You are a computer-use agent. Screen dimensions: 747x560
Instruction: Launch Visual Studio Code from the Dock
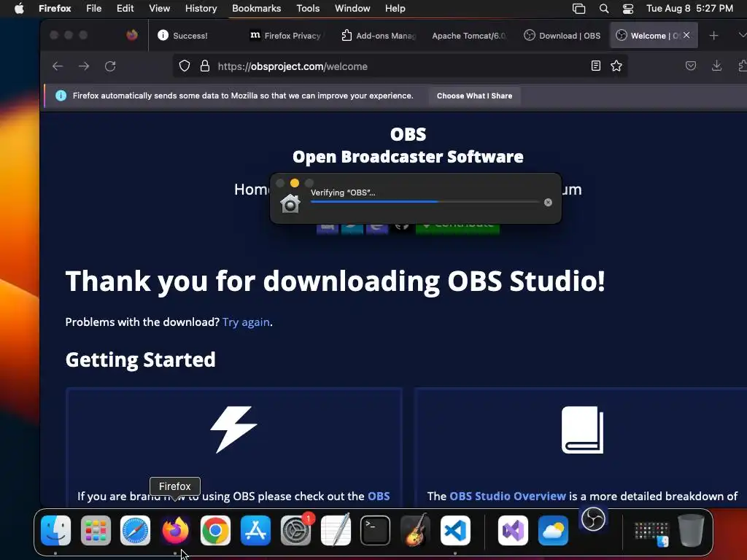pos(455,530)
